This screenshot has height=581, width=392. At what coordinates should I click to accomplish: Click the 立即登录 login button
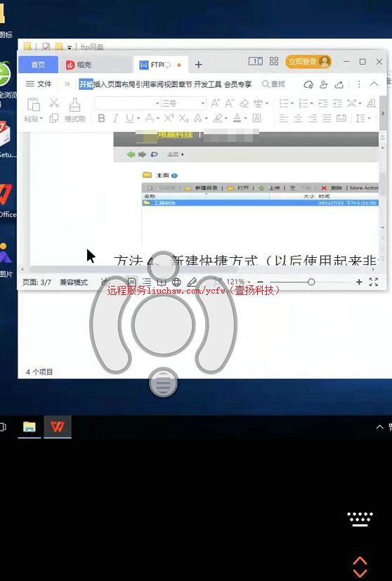click(x=308, y=62)
